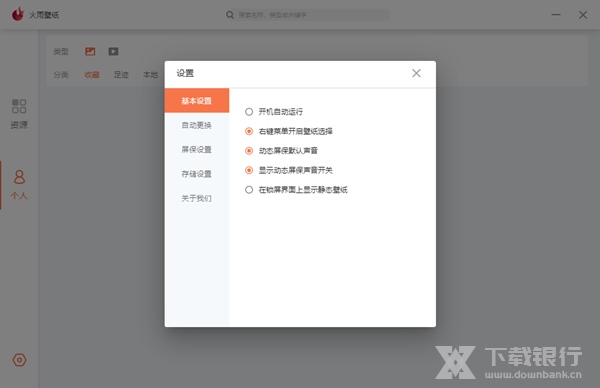Switch to 关于我们 tab

pos(197,198)
